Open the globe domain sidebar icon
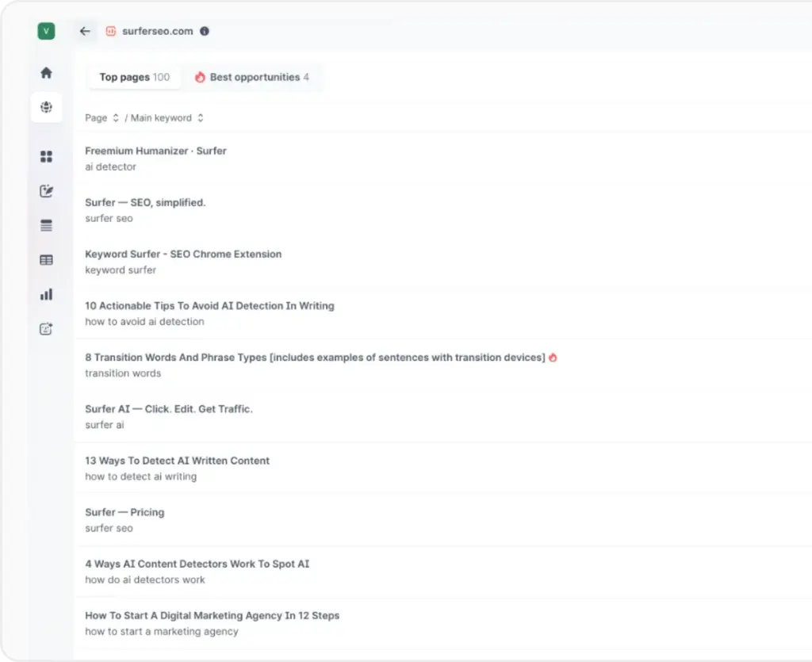Image resolution: width=812 pixels, height=662 pixels. pyautogui.click(x=46, y=107)
